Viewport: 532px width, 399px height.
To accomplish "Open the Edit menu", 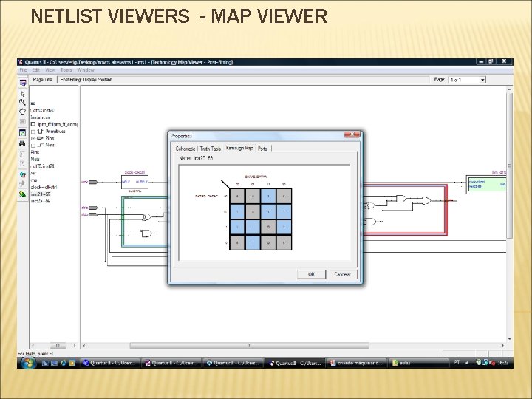I will pos(36,70).
